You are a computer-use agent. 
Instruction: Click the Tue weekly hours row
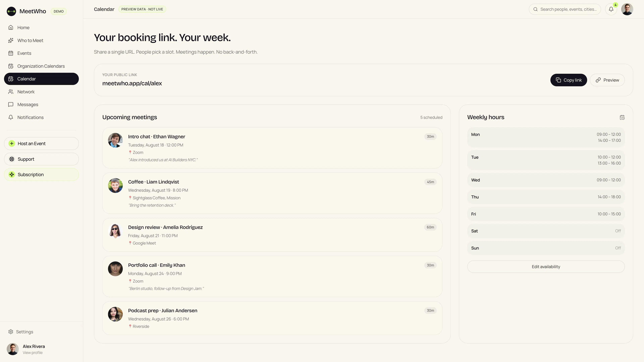[546, 160]
